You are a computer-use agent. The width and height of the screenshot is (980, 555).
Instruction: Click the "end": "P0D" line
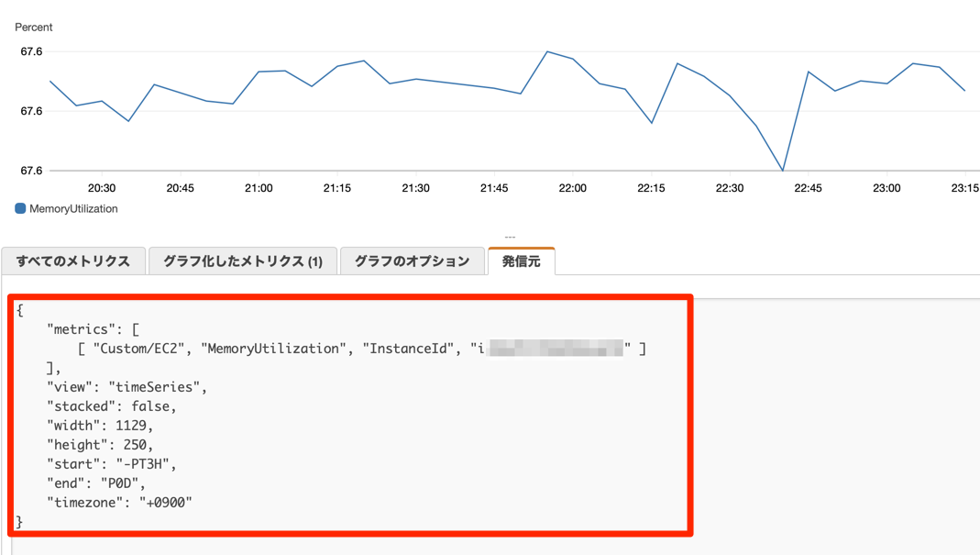[96, 483]
